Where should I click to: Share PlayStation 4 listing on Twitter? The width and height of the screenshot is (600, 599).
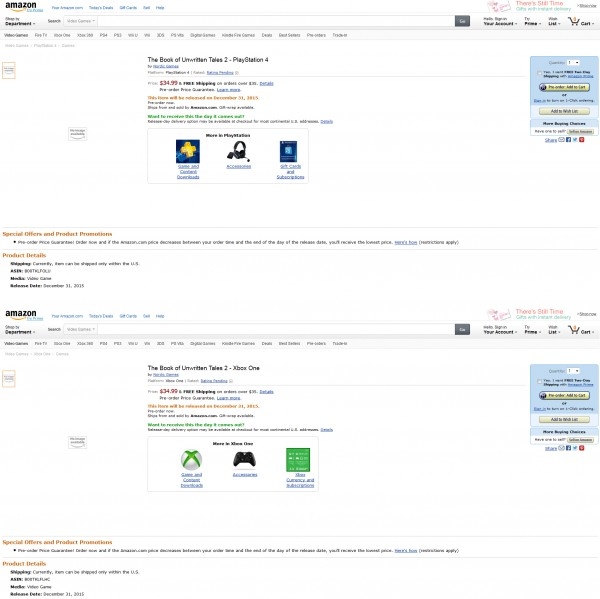click(x=574, y=140)
